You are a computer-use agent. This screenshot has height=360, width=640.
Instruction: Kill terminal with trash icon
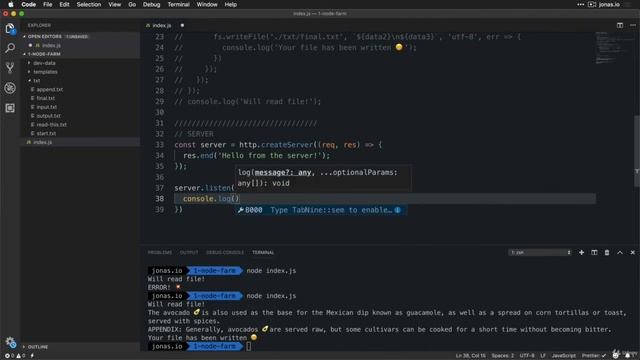[607, 253]
